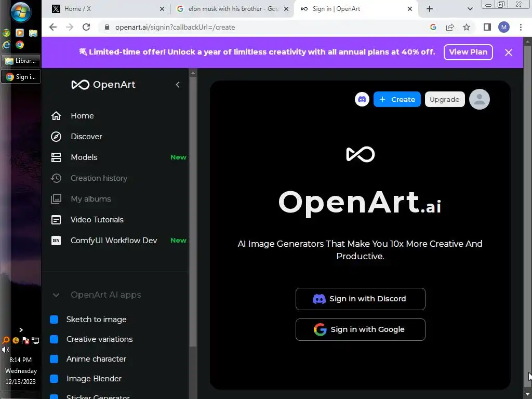
Task: Click the blue Create button
Action: pos(397,99)
